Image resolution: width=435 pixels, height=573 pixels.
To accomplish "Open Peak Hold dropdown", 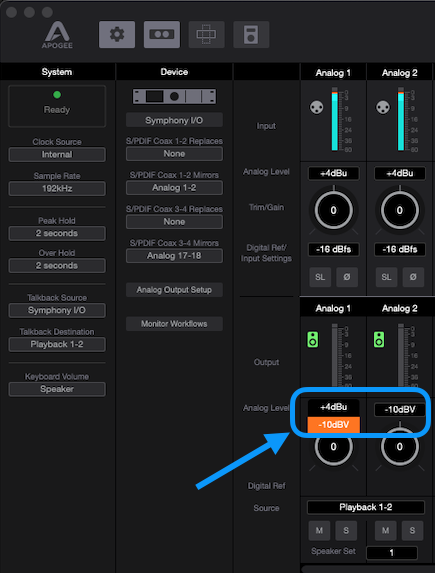I will point(57,234).
